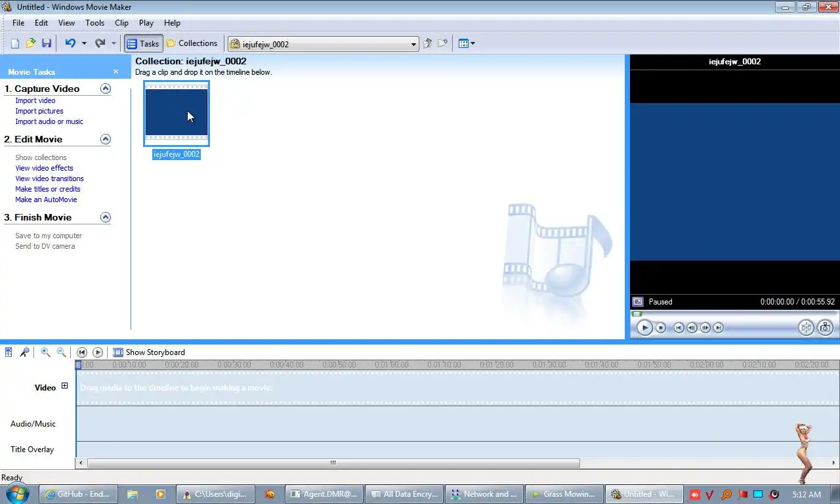
Task: Go up one collection level
Action: pyautogui.click(x=427, y=43)
